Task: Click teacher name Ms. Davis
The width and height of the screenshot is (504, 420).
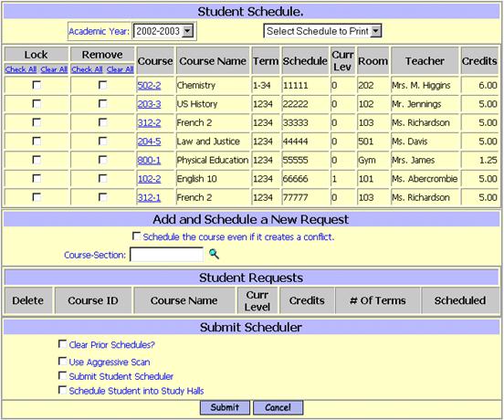Action: (x=410, y=142)
